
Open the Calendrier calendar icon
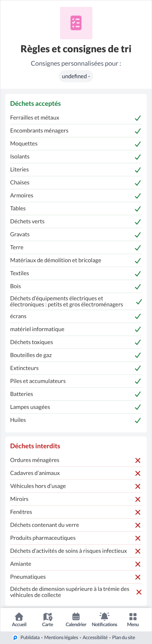[x=76, y=616]
